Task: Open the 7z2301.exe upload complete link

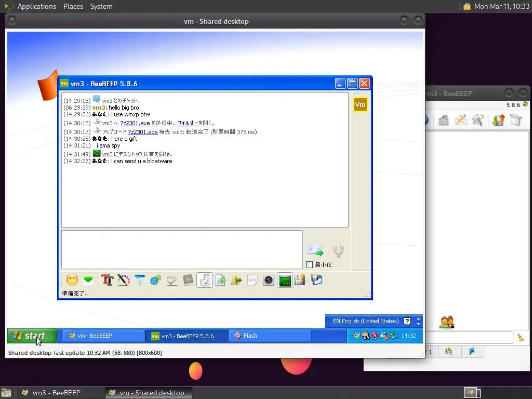Action: tap(143, 132)
